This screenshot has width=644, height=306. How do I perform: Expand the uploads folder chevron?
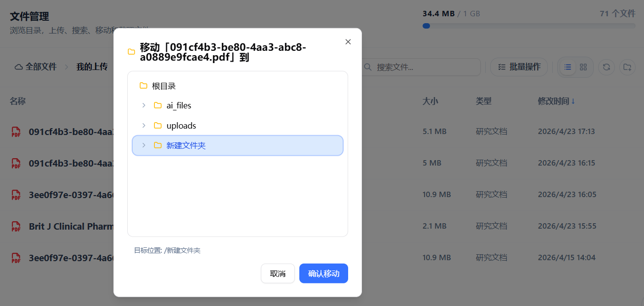click(143, 126)
